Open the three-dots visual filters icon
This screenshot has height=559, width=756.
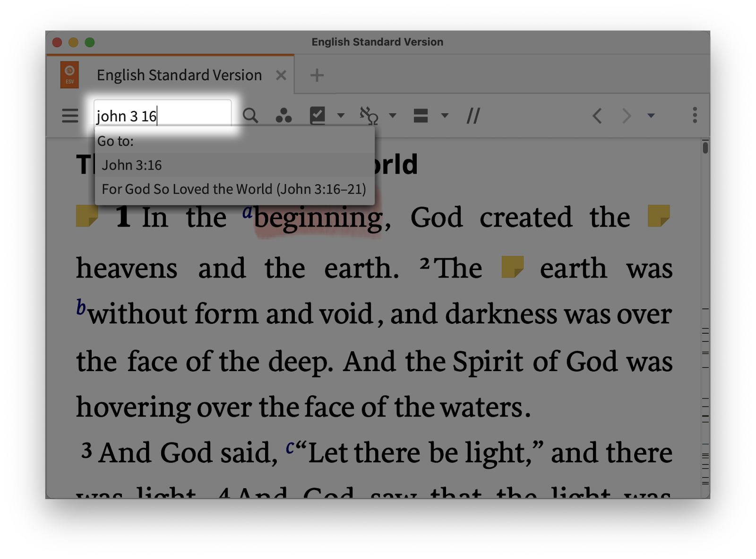[x=283, y=116]
